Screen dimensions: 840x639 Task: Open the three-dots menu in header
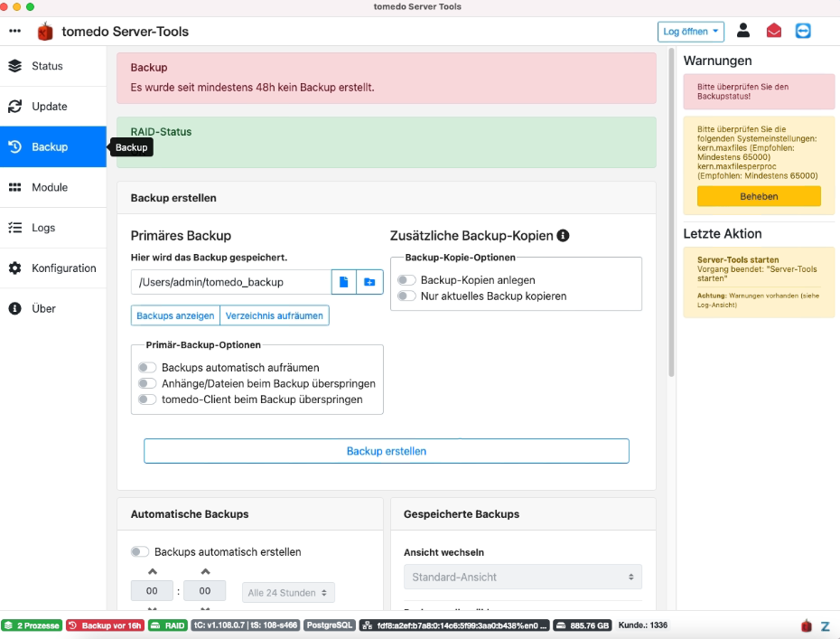coord(15,31)
